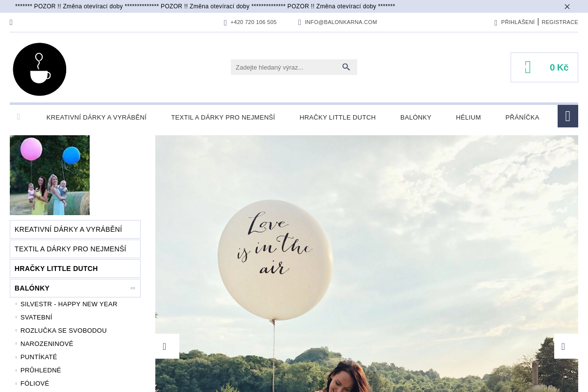The image size is (588, 392).
Task: Click the info@balonkarna.com email link
Action: [x=341, y=22]
